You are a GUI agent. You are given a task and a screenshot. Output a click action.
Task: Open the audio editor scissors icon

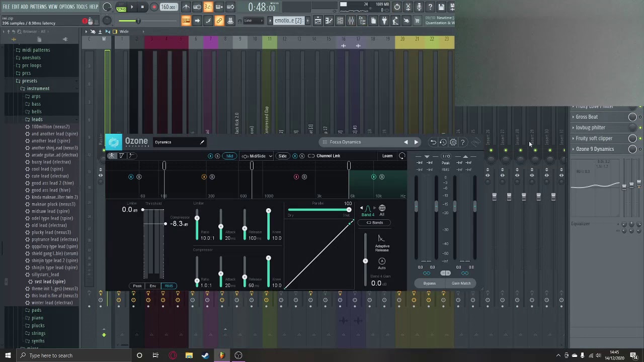408,7
